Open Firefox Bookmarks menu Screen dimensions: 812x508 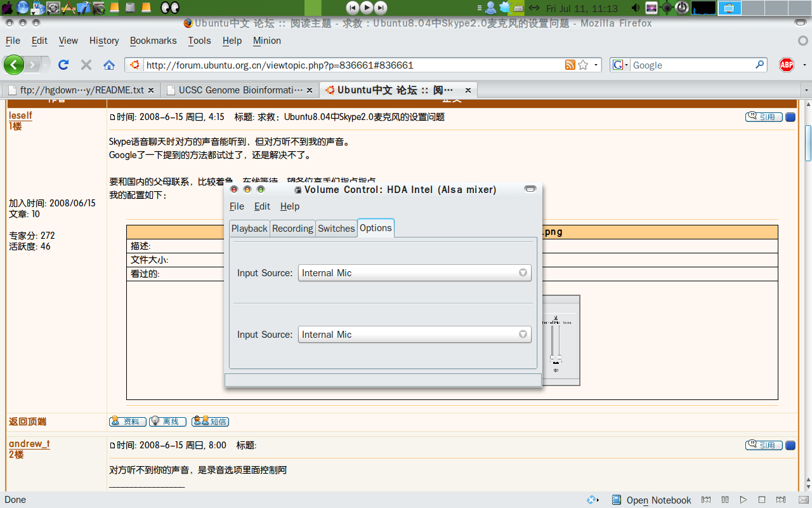(x=154, y=41)
